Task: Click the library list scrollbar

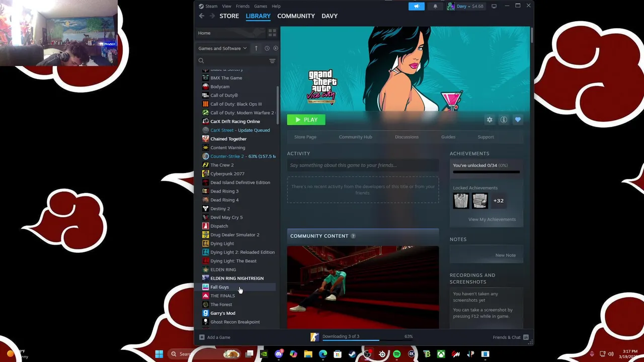Action: [x=278, y=105]
